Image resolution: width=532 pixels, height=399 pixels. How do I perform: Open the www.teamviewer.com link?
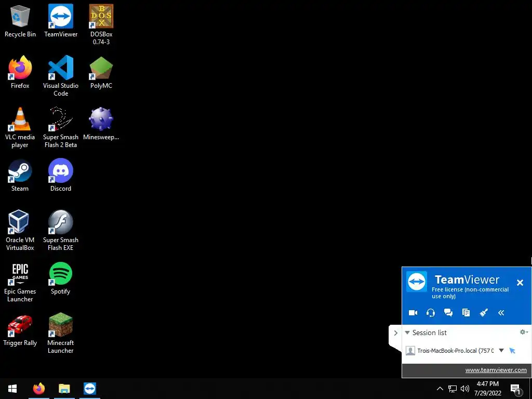(496, 370)
